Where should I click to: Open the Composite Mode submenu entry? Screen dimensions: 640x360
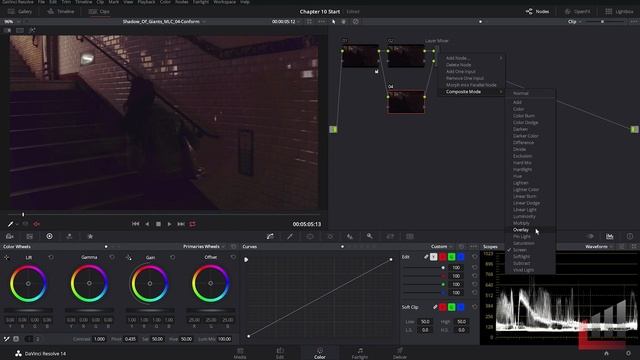[x=472, y=92]
